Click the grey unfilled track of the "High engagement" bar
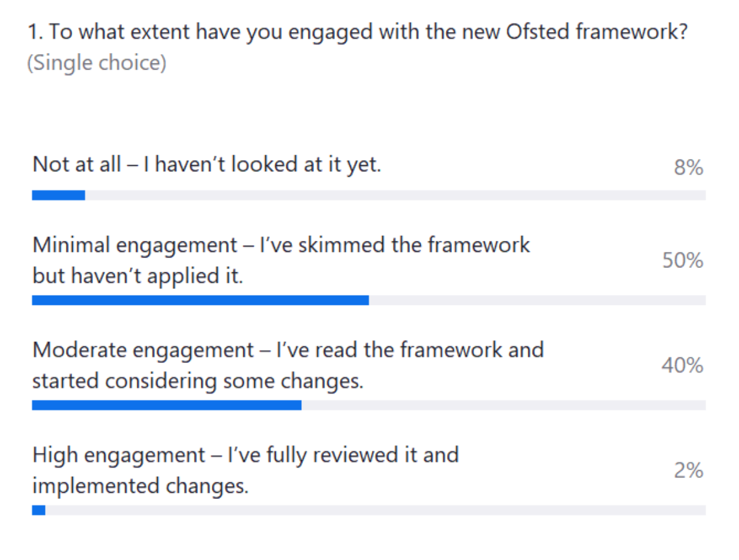Screen dimensions: 739x560 [x=376, y=510]
